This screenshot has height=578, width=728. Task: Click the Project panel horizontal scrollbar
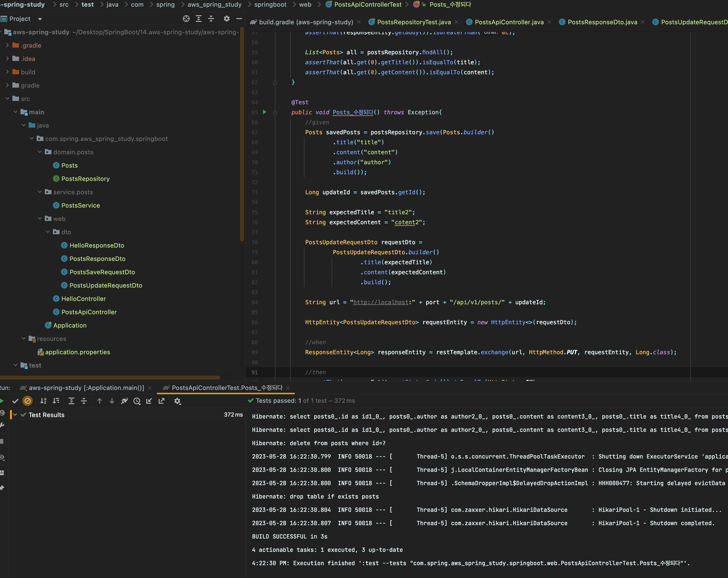[110, 377]
